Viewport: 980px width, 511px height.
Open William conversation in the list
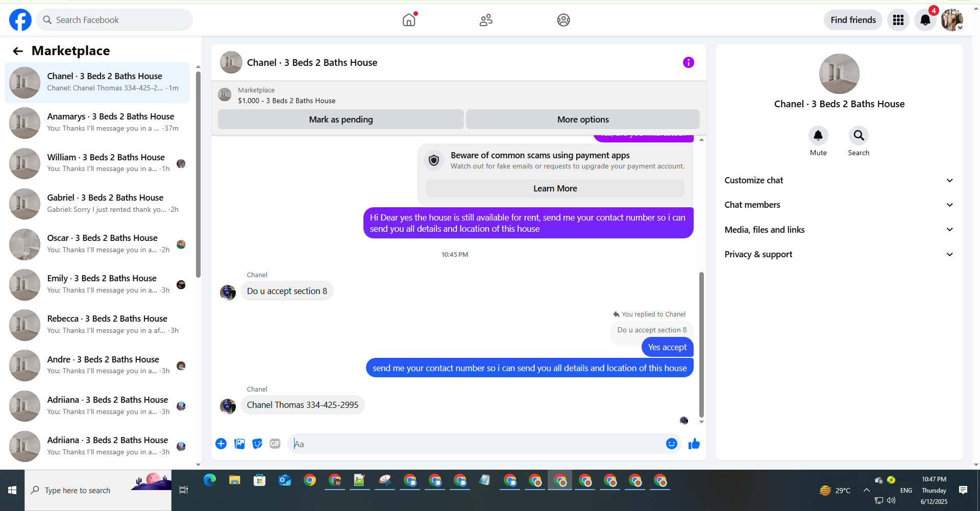click(x=97, y=163)
